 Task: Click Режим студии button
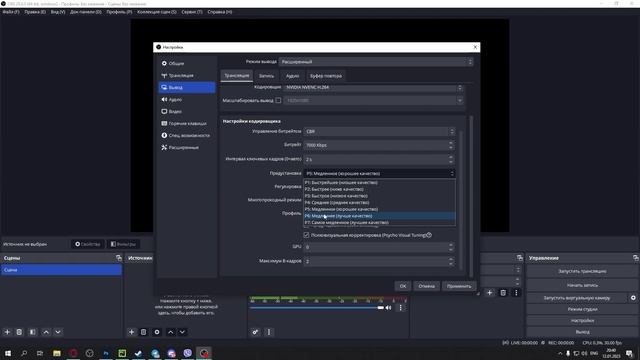pyautogui.click(x=582, y=309)
